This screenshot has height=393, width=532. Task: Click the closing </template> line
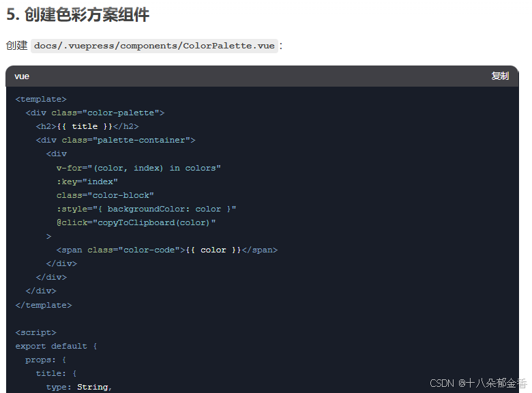coord(44,305)
